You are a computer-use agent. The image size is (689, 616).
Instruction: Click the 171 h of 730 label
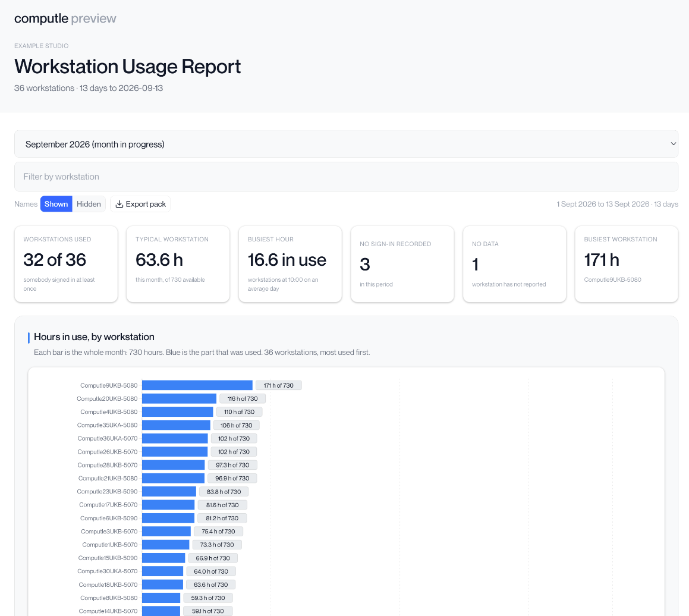[279, 385]
